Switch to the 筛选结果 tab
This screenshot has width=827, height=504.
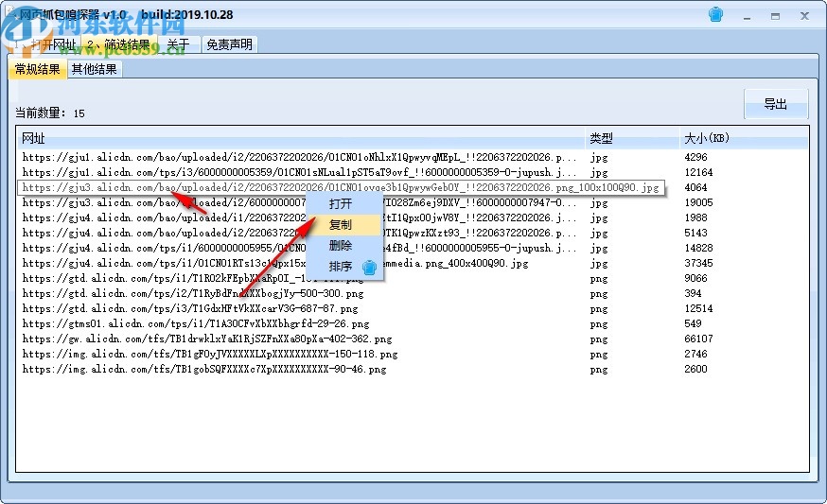coord(119,44)
